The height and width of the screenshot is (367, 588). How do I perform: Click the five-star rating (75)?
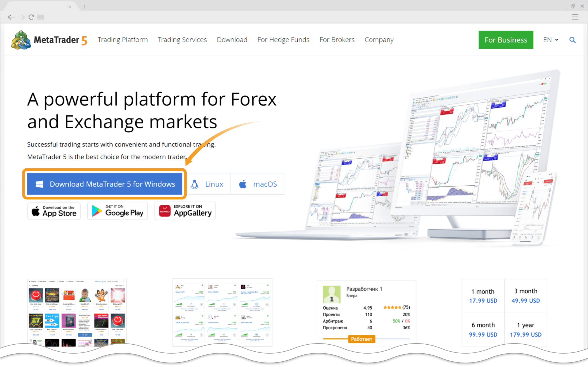click(396, 307)
